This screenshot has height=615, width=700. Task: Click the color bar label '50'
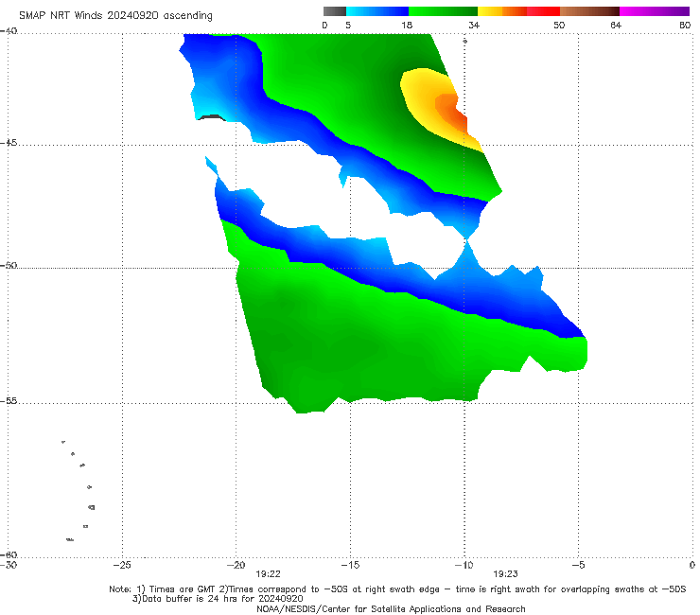click(x=559, y=25)
